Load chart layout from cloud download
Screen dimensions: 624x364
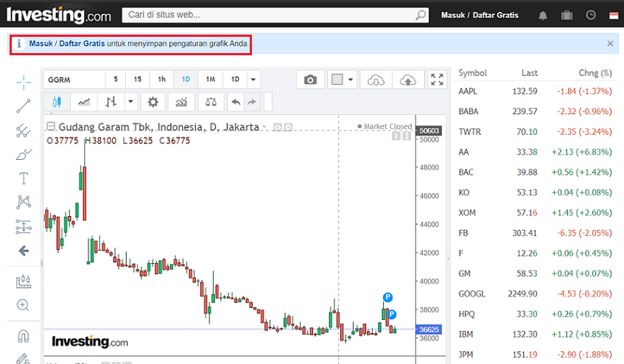coord(376,80)
